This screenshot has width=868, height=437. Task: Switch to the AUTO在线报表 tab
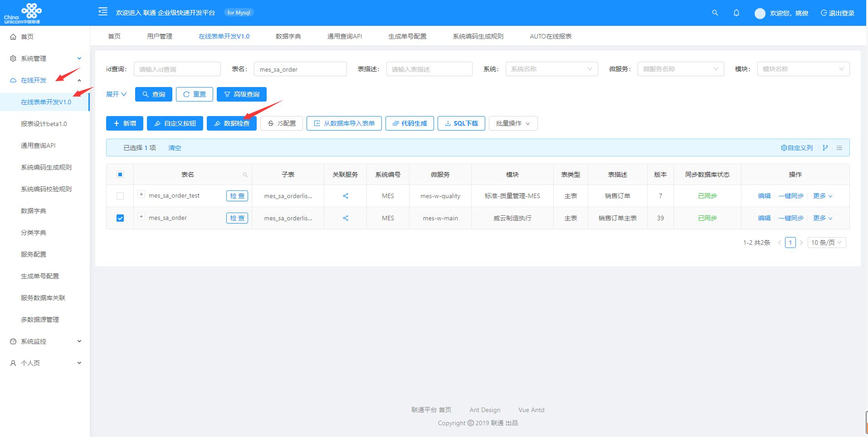coord(551,36)
